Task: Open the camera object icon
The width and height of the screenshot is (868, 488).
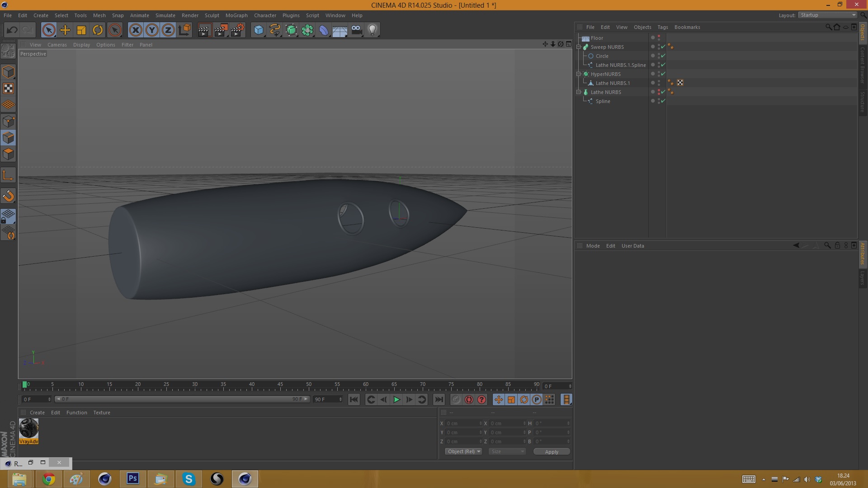Action: pos(356,30)
